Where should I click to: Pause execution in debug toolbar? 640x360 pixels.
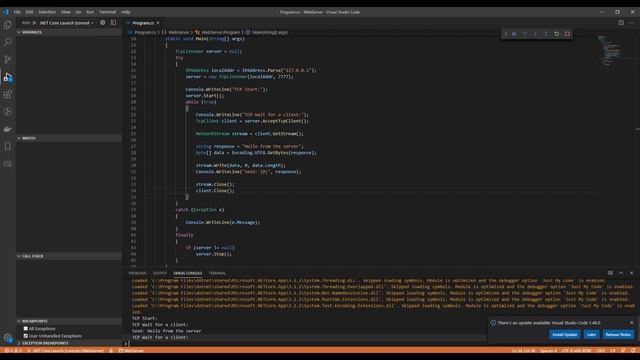pos(514,34)
